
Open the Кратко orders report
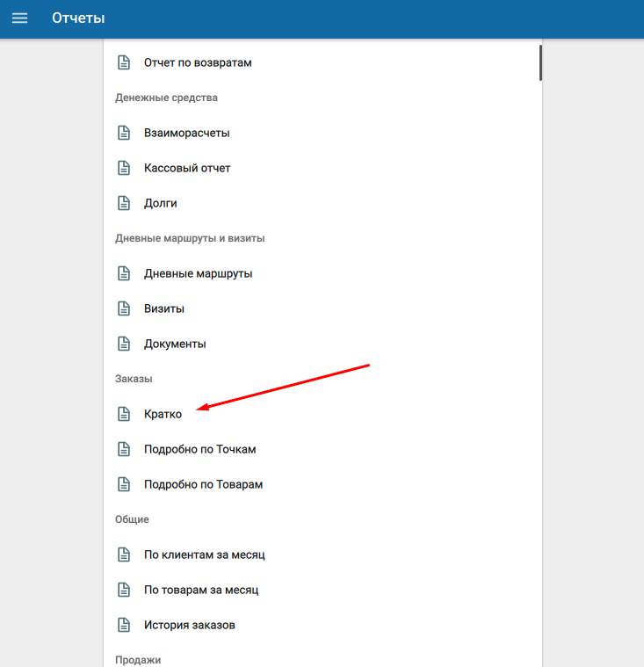[x=163, y=414]
